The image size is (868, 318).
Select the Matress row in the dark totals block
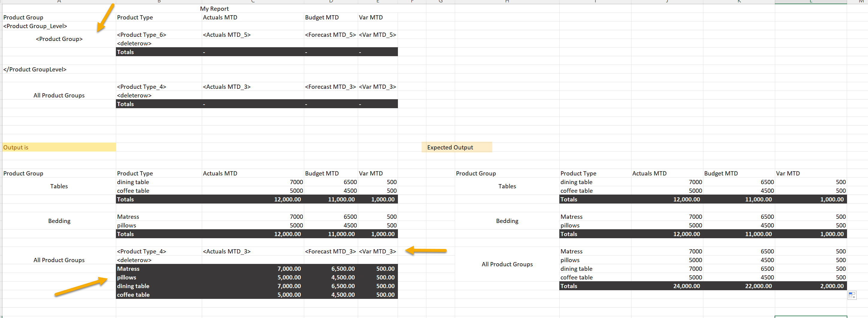coord(128,268)
